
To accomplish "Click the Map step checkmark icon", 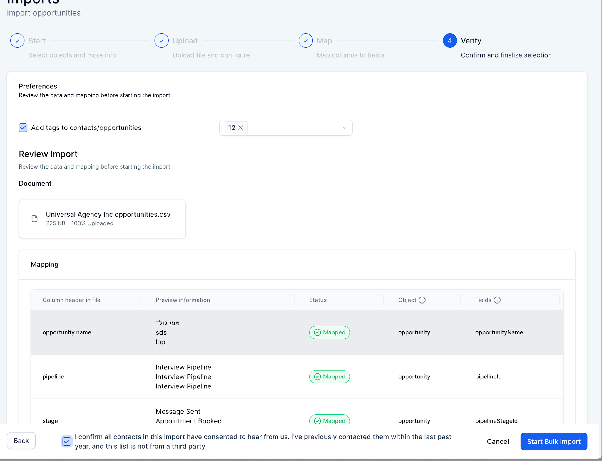I will [x=306, y=40].
